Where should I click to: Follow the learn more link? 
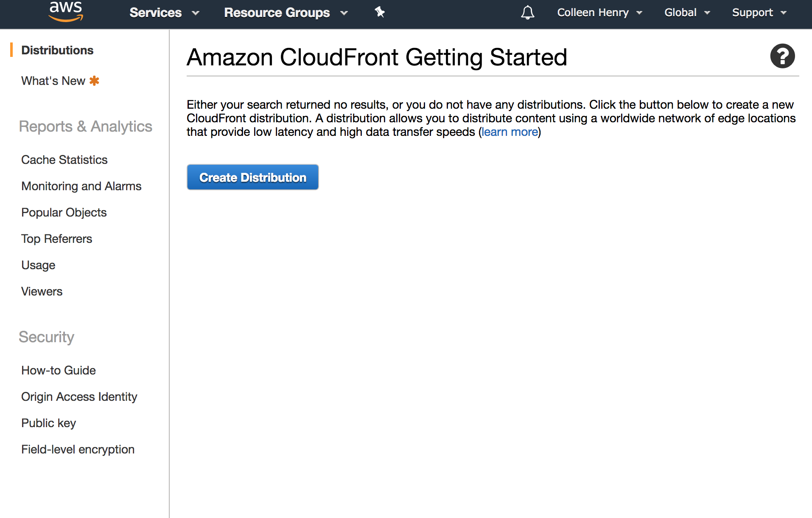510,132
